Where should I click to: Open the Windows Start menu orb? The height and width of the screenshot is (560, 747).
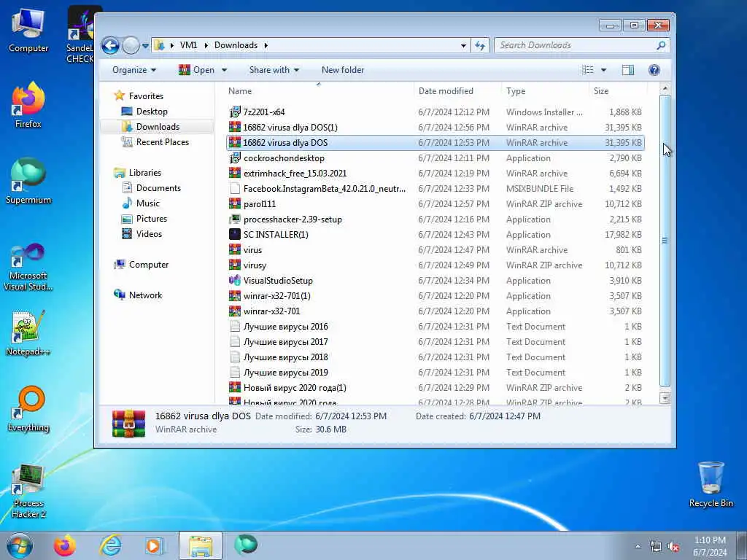coord(20,545)
